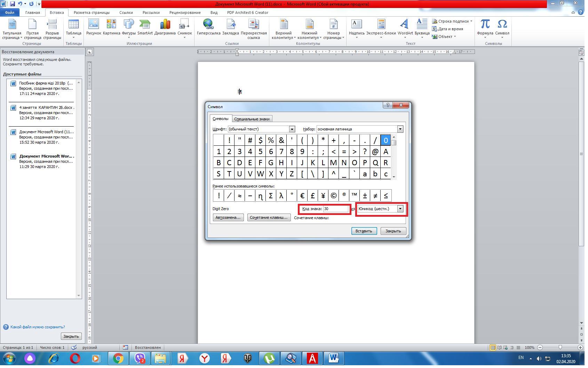The image size is (588, 368).
Task: Take a screenshot with Снимок
Action: pos(184,29)
